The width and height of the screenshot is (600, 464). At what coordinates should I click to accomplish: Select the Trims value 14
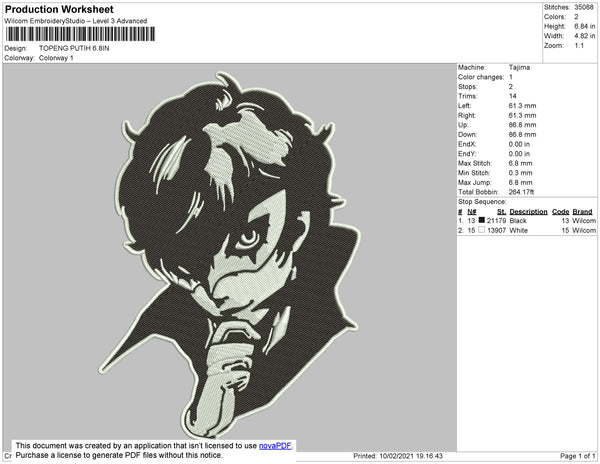[513, 96]
